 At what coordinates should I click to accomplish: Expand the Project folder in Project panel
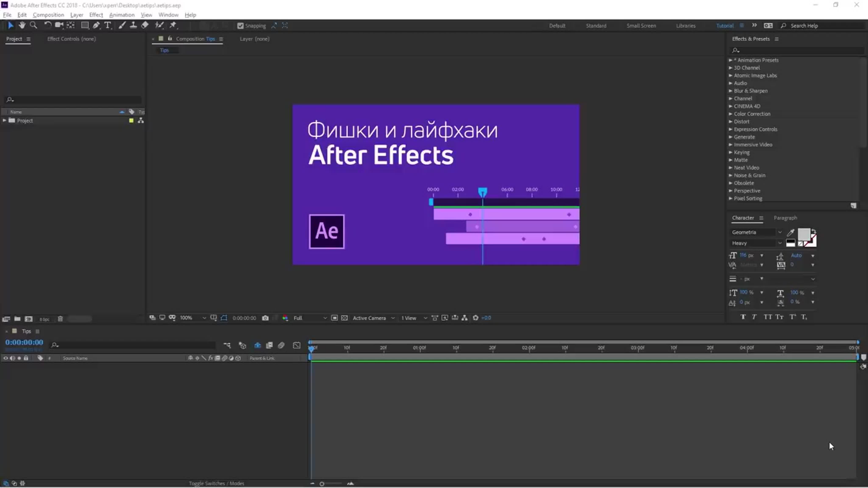click(x=4, y=120)
